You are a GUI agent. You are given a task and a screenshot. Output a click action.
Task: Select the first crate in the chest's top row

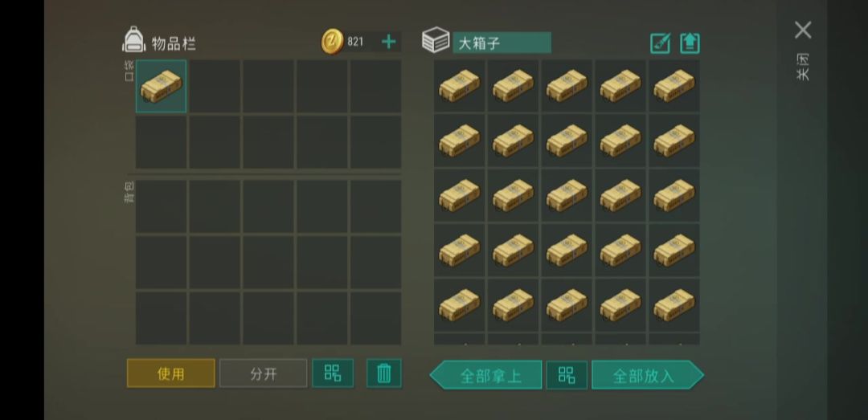click(460, 86)
